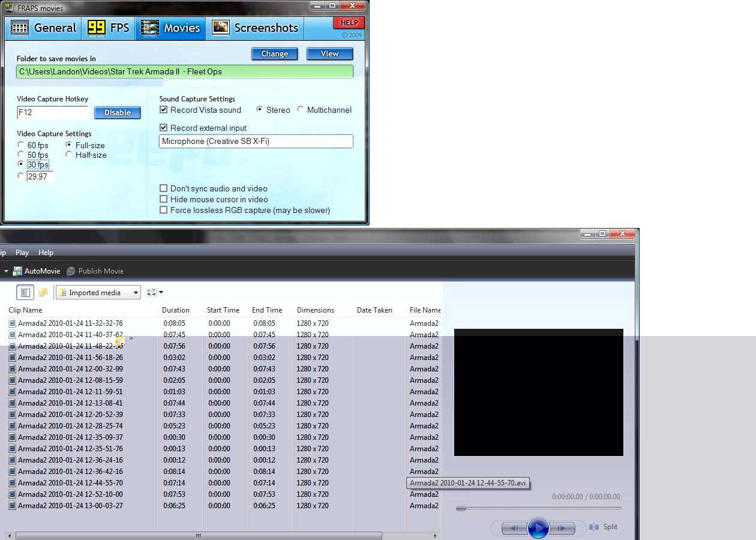Click the 29.97 custom fps field

click(x=40, y=176)
